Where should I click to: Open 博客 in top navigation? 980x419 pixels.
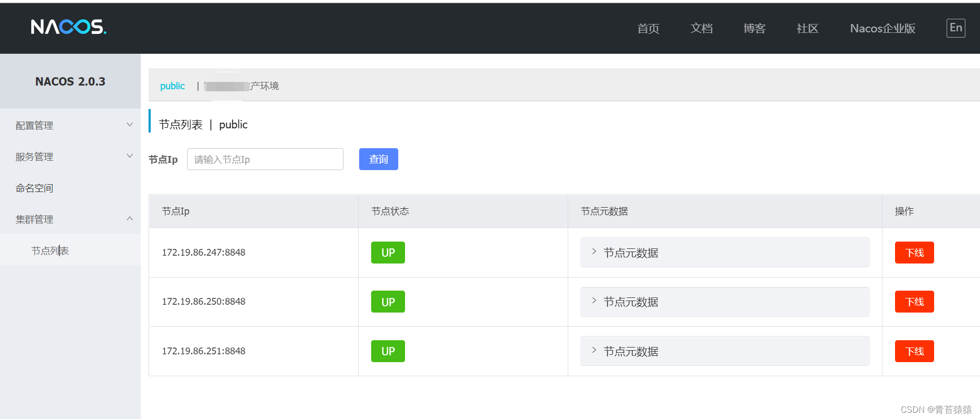(x=754, y=29)
